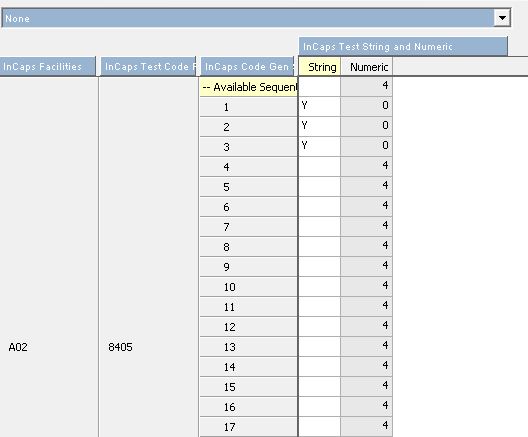This screenshot has height=437, width=528.
Task: Select the InCaps Facilities column header
Action: [x=47, y=66]
